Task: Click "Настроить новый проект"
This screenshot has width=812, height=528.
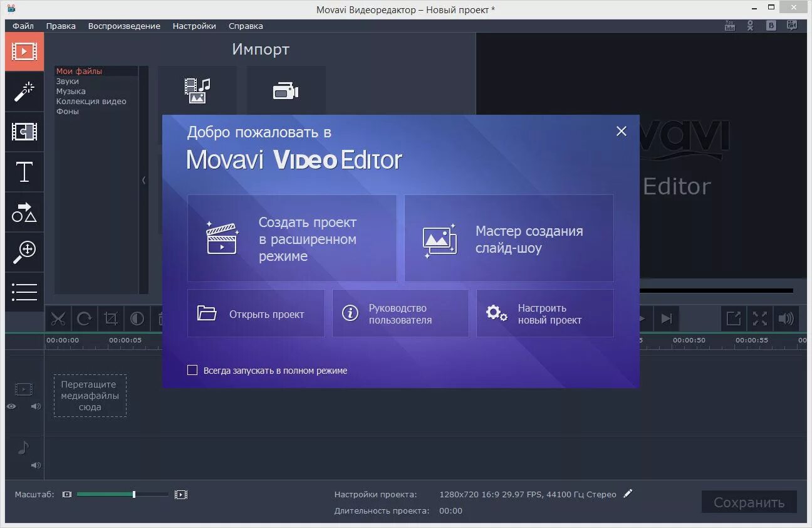Action: click(x=545, y=313)
